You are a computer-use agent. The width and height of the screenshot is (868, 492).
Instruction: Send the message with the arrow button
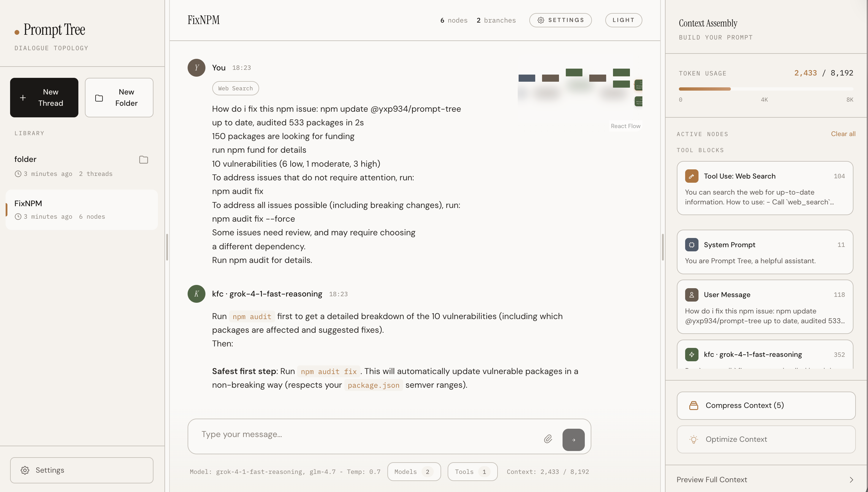573,440
